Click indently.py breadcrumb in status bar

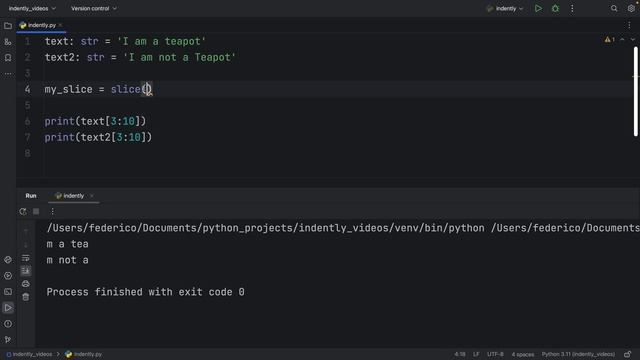coord(84,354)
